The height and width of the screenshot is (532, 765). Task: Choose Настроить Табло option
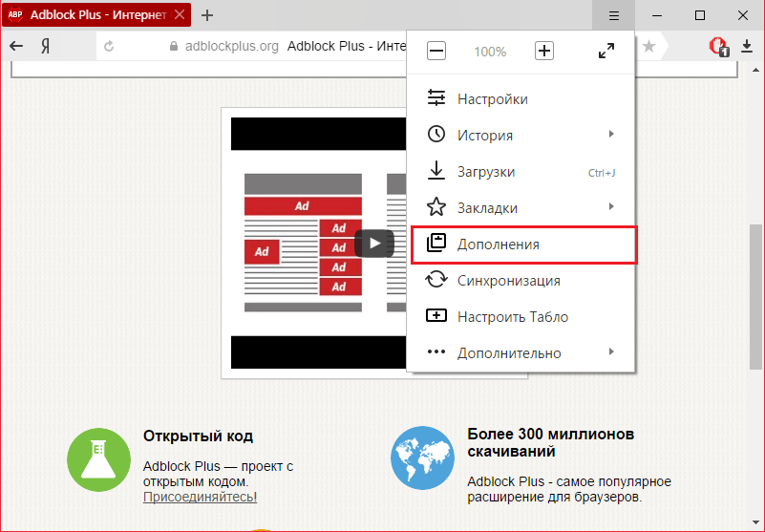point(512,317)
